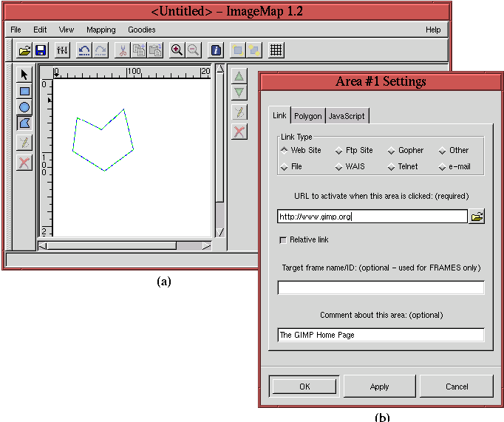Click the zoom in magnifier icon
This screenshot has height=422, width=504.
177,50
